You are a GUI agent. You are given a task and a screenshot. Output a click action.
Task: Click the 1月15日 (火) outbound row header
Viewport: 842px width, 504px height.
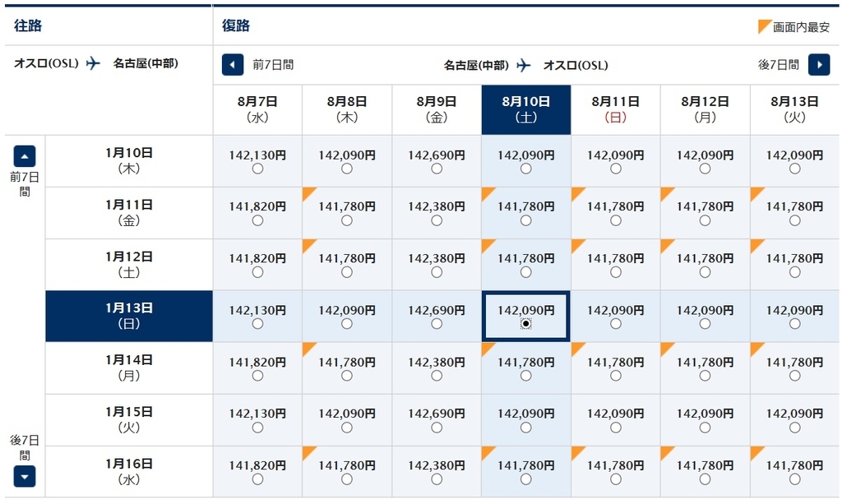tap(129, 420)
